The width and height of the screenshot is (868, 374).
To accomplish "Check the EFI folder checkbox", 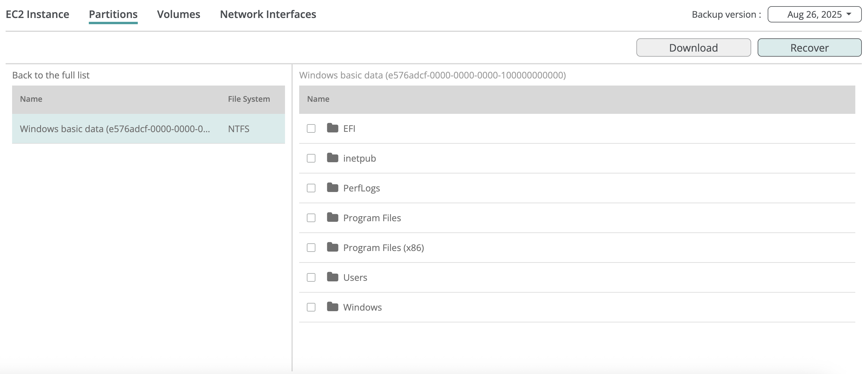I will click(311, 128).
